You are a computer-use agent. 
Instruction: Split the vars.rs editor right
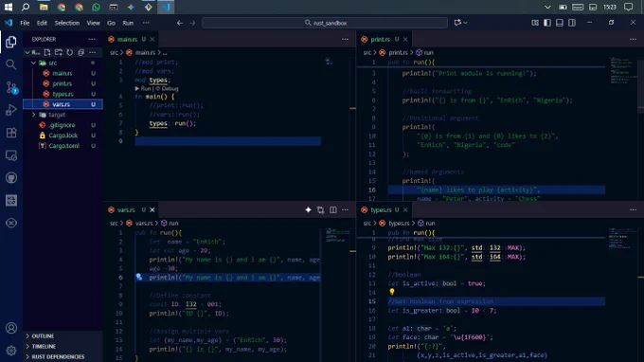point(333,209)
